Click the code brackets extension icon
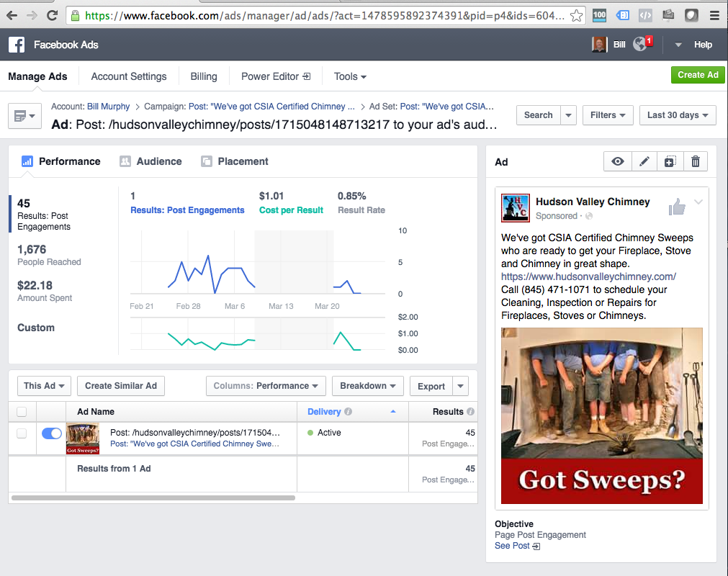This screenshot has width=728, height=576. tap(645, 15)
